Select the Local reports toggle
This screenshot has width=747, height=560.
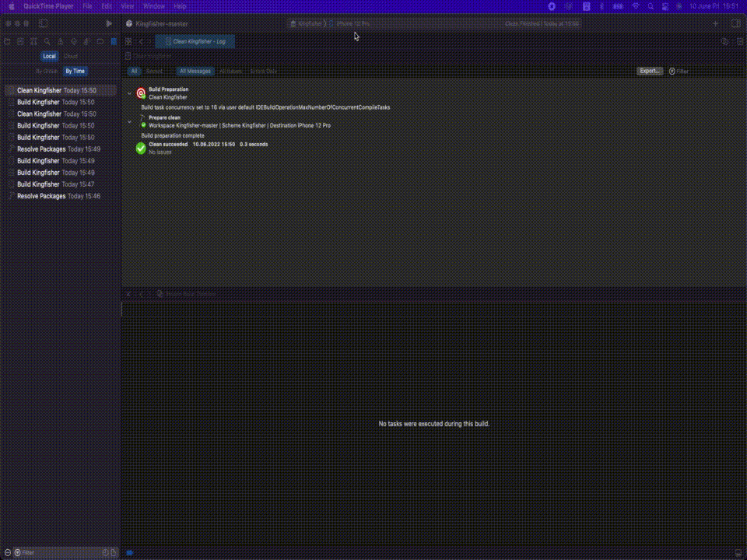click(50, 56)
